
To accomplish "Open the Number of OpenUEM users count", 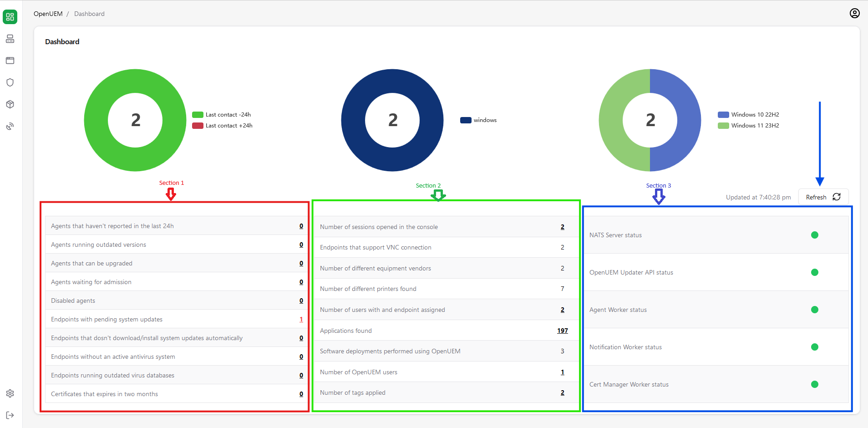I will tap(563, 372).
